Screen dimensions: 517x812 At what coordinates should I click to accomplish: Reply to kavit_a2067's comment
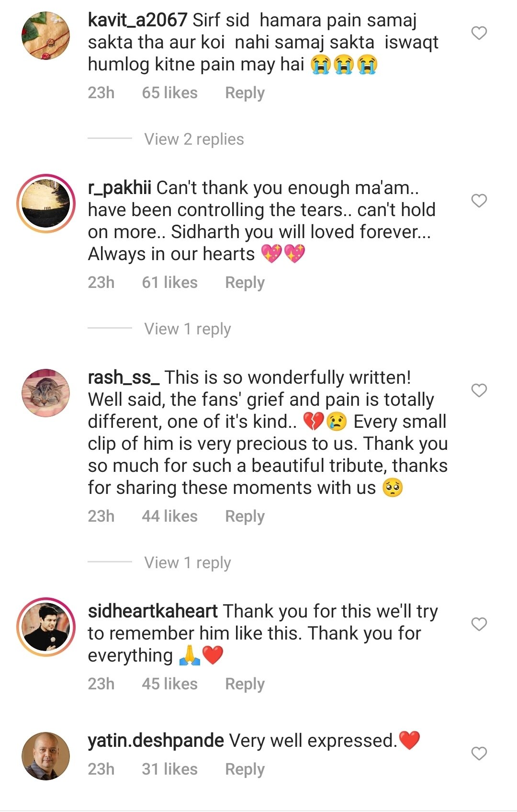pos(245,93)
